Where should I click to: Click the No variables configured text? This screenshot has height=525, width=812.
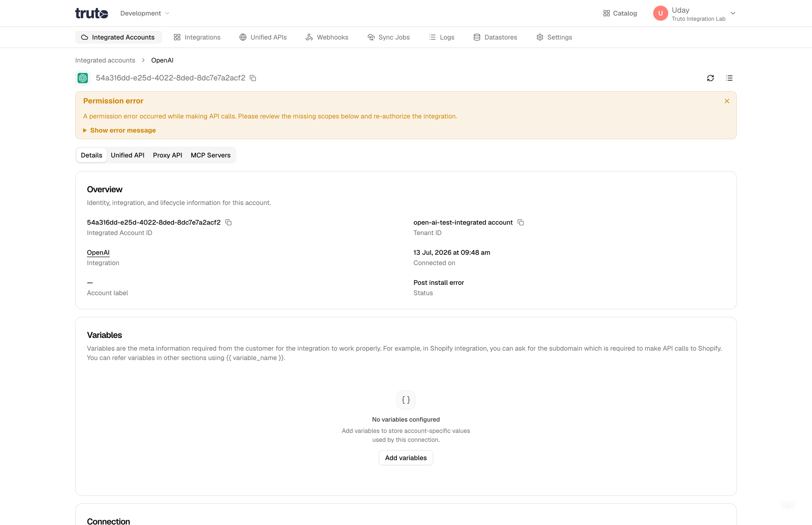[x=406, y=419]
